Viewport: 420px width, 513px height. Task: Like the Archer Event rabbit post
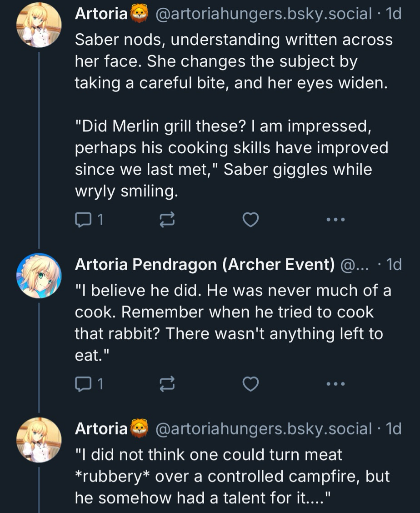coord(250,385)
